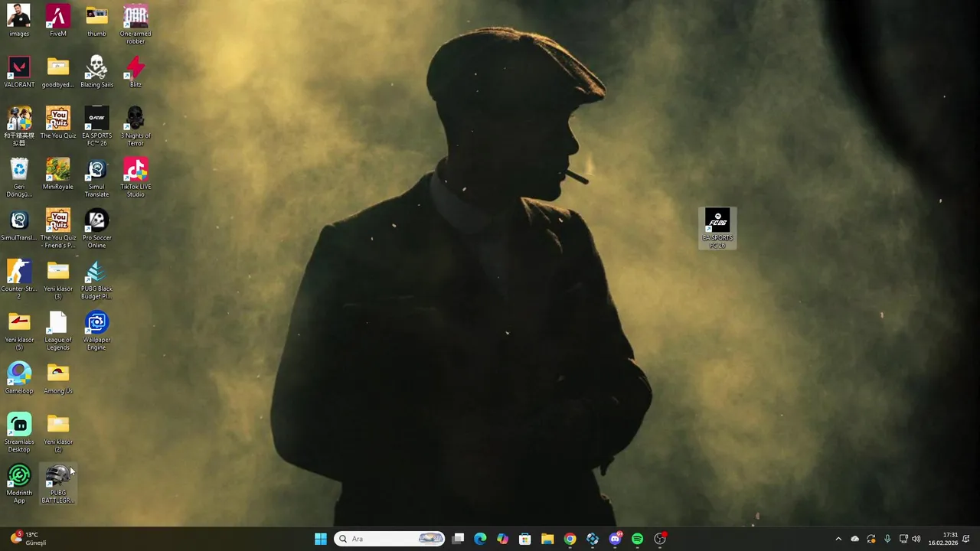Image resolution: width=980 pixels, height=551 pixels.
Task: Open the weather widget showing 13°C Güneşli
Action: pos(28,539)
